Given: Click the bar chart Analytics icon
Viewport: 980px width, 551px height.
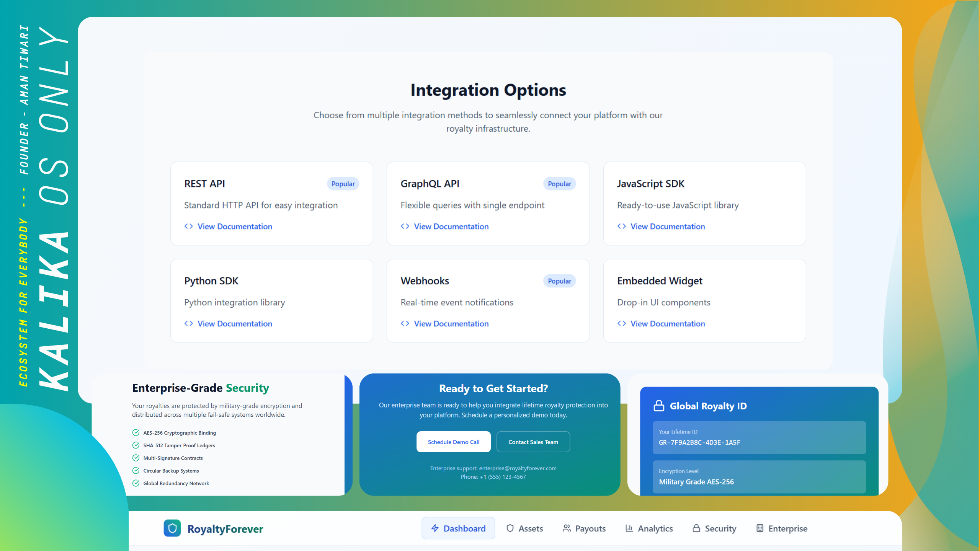Looking at the screenshot, I should click(629, 528).
